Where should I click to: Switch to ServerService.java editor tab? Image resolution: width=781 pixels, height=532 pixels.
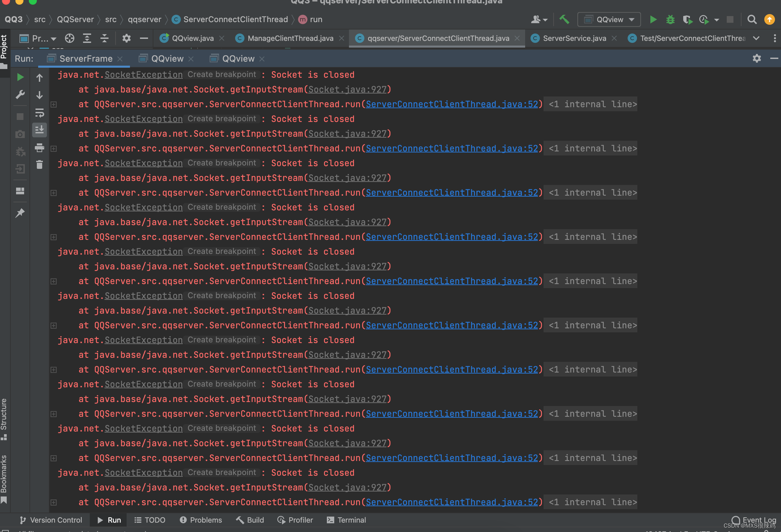pyautogui.click(x=574, y=38)
